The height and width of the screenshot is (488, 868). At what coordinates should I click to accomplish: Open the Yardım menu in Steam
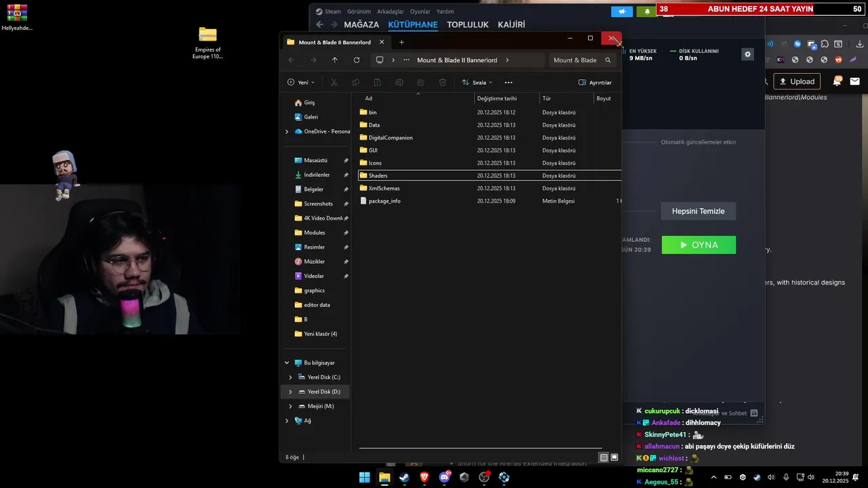[445, 12]
